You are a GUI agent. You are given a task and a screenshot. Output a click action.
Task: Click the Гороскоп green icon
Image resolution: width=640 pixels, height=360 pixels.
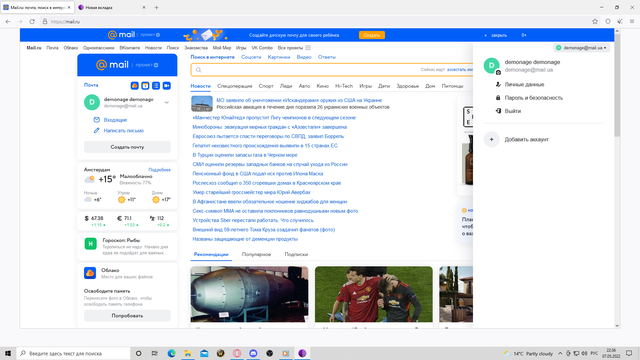[91, 244]
